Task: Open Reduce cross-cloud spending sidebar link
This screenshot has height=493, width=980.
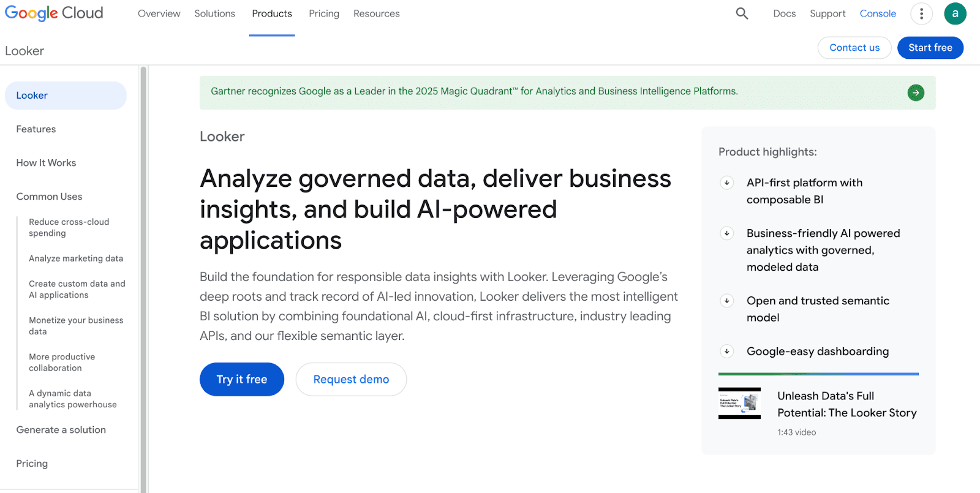Action: click(69, 227)
